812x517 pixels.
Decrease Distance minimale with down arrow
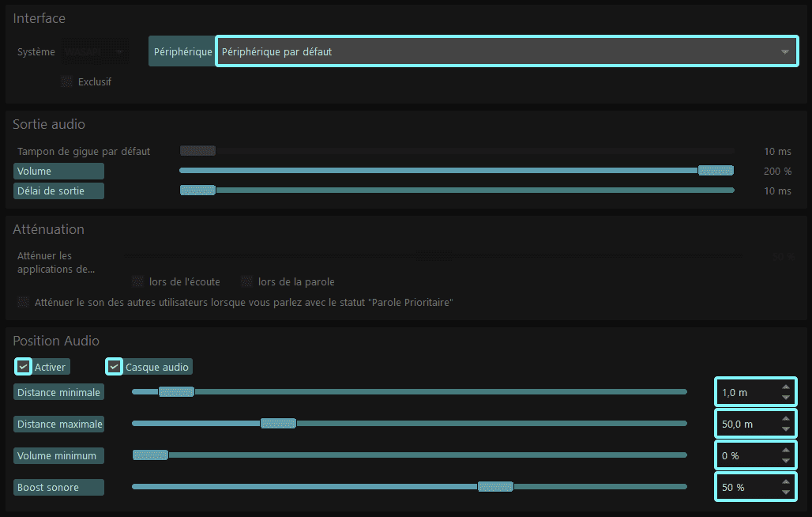[785, 397]
